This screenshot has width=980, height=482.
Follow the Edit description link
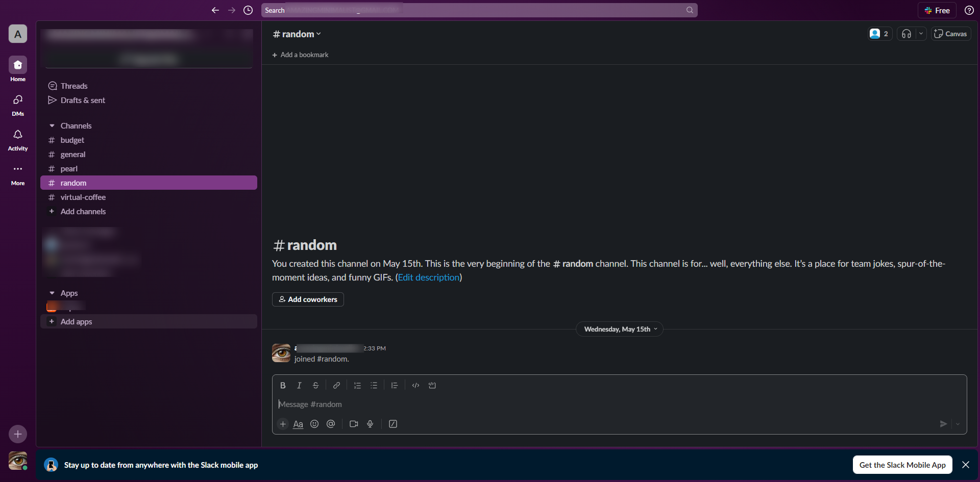(x=429, y=277)
